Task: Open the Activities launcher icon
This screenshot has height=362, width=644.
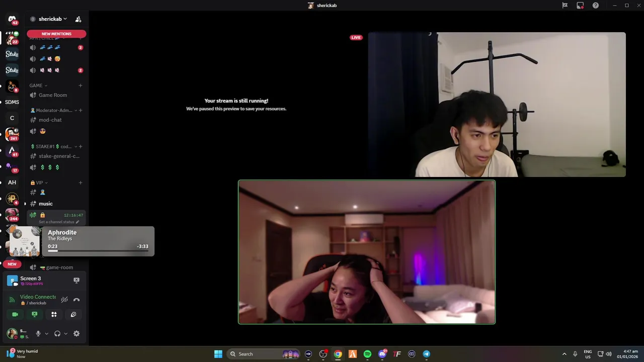Action: click(54, 314)
